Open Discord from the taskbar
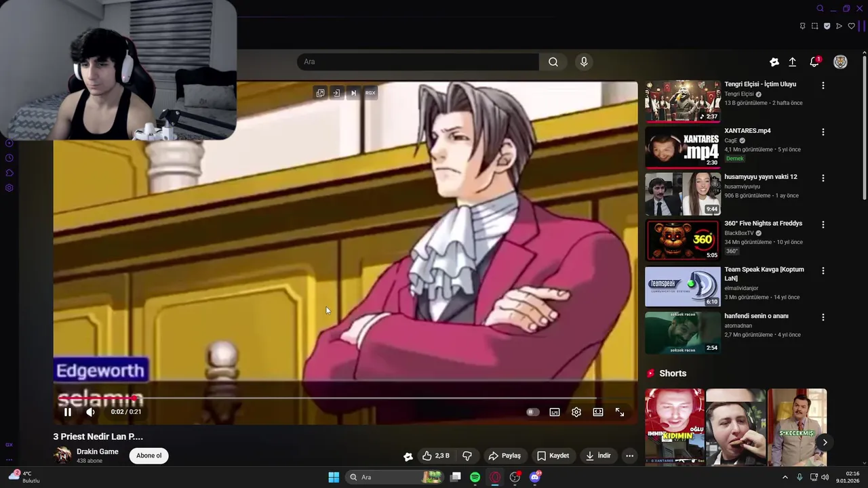Screen dimensions: 868x488 535,477
